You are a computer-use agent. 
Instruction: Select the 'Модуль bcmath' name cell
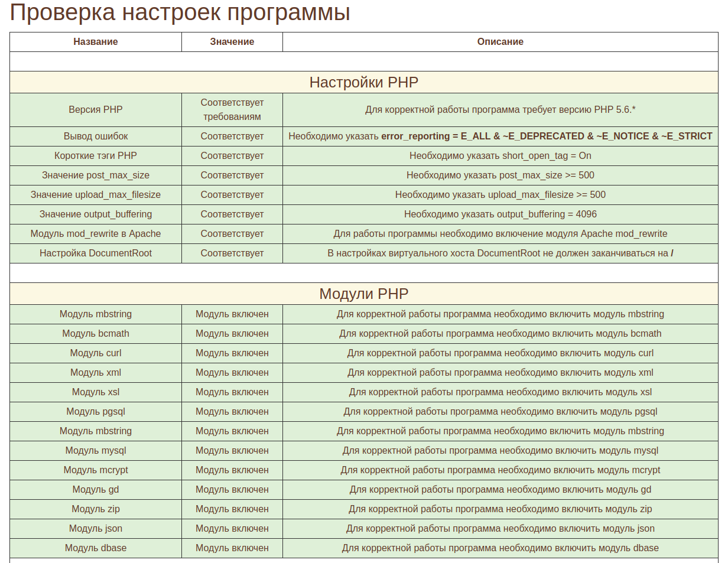point(96,334)
